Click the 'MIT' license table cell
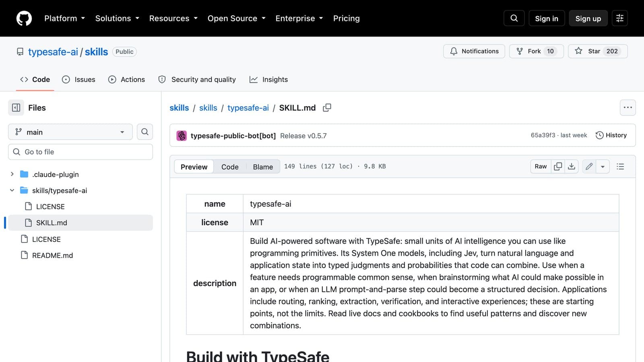Viewport: 644px width, 362px height. (x=431, y=222)
